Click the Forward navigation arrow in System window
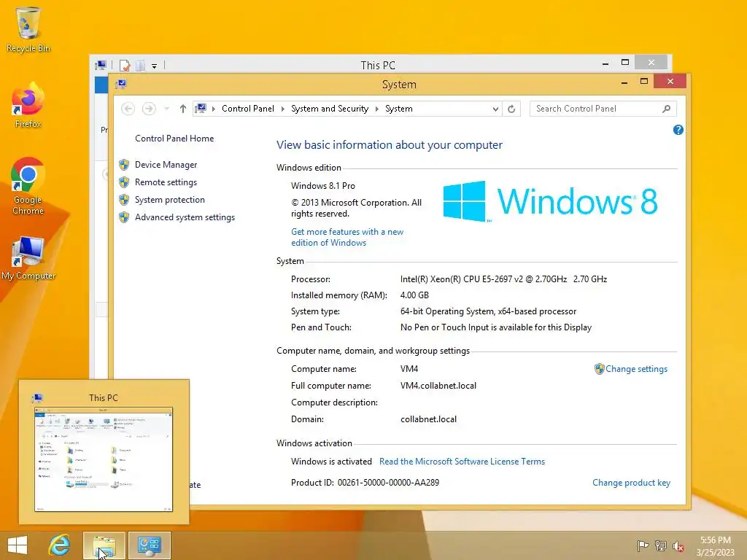The height and width of the screenshot is (560, 747). pyautogui.click(x=149, y=109)
